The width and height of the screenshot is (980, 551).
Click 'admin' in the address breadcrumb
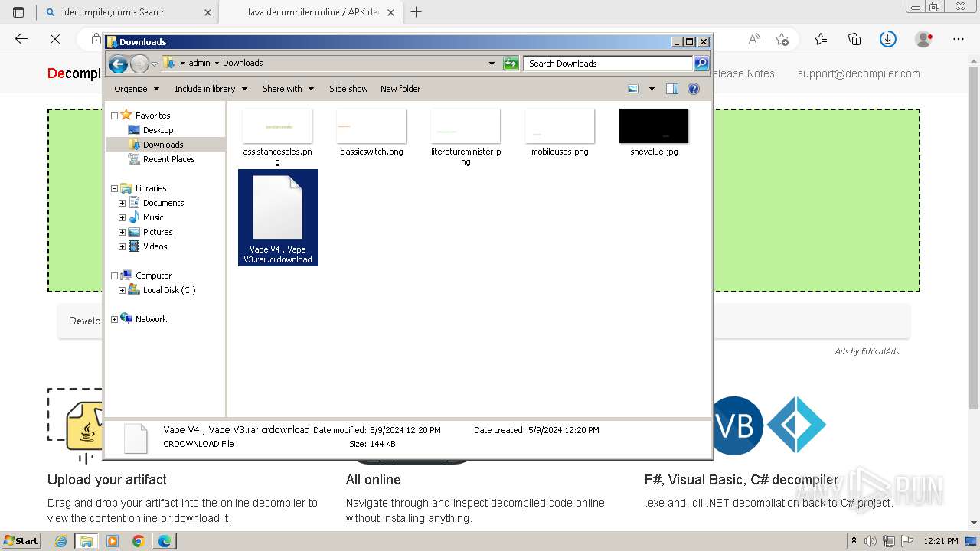199,63
